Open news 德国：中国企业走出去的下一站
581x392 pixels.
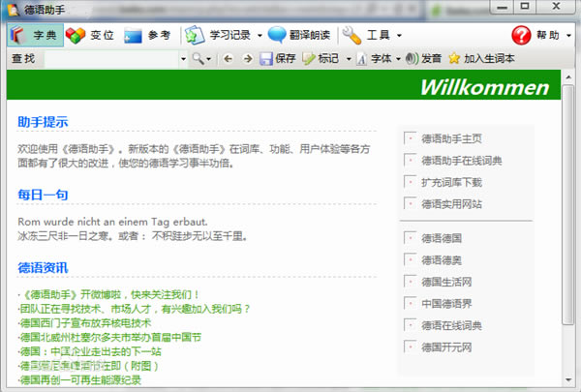pos(91,351)
